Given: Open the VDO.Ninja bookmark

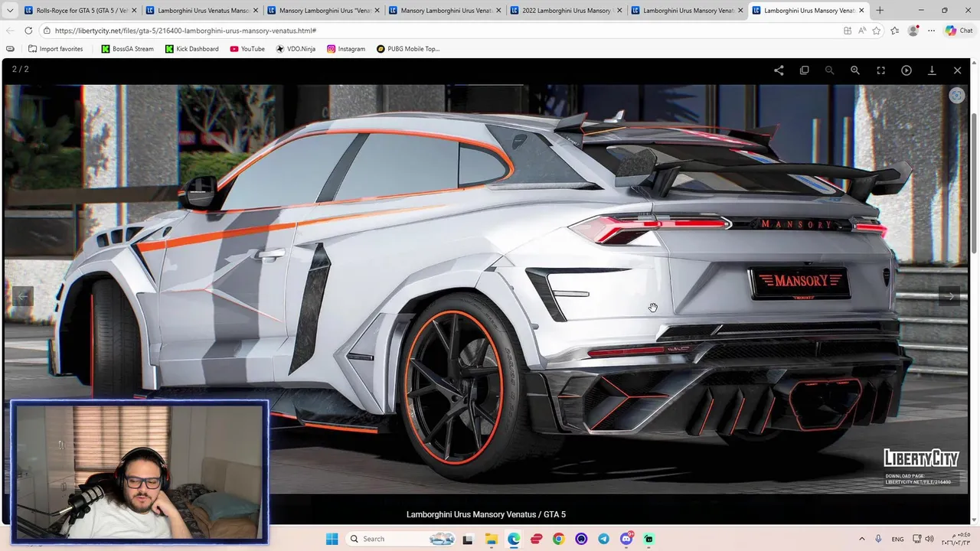Looking at the screenshot, I should pos(296,49).
